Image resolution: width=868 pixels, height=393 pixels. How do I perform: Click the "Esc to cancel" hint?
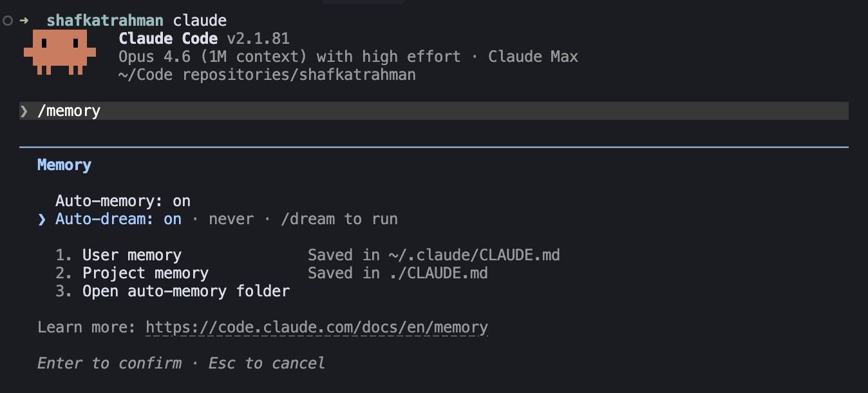pos(267,363)
